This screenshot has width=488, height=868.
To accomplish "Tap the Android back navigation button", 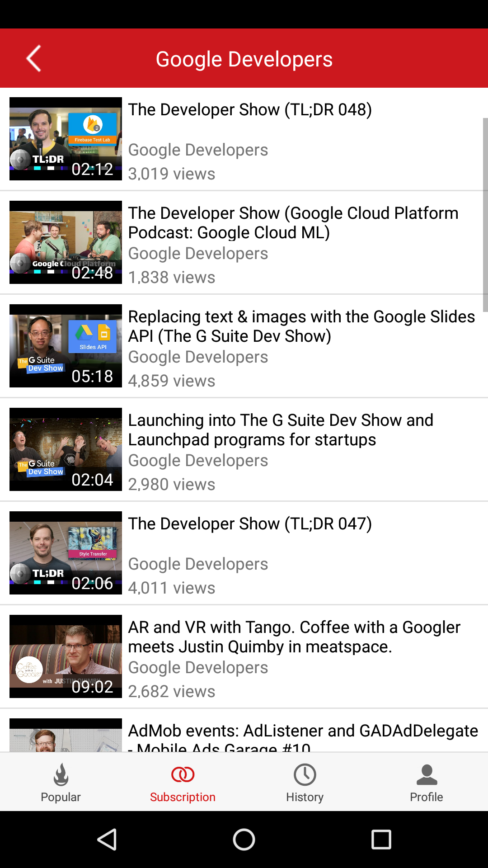I will pos(108,840).
